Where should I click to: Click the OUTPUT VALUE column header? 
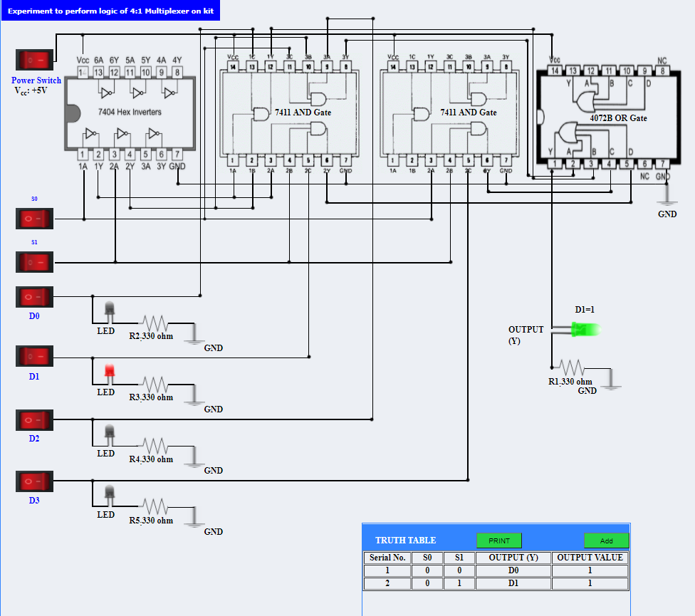[590, 558]
